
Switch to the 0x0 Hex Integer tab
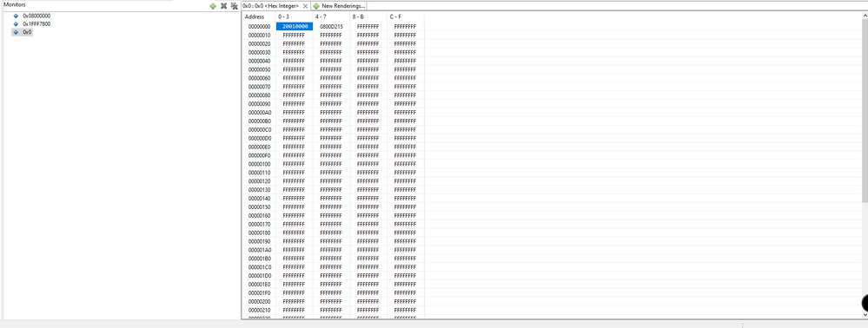(271, 6)
